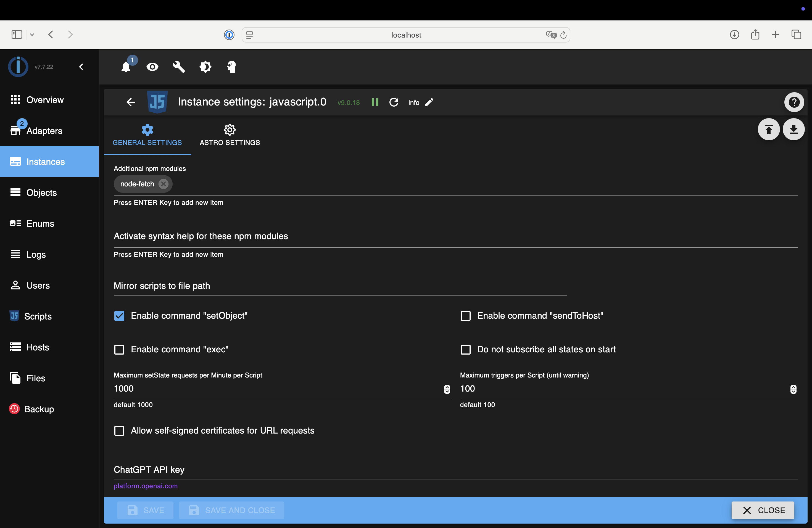812x528 pixels.
Task: Adjust the Maximum setState requests stepper
Action: [447, 389]
